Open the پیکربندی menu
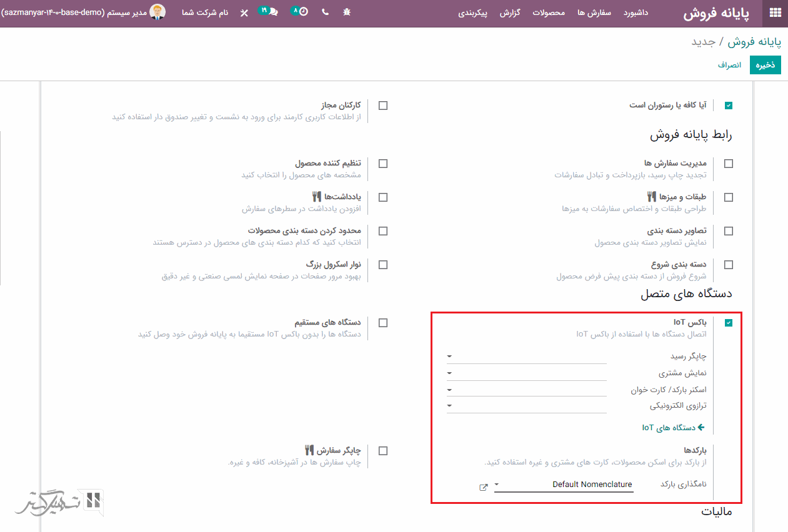This screenshot has width=788, height=532. 475,12
